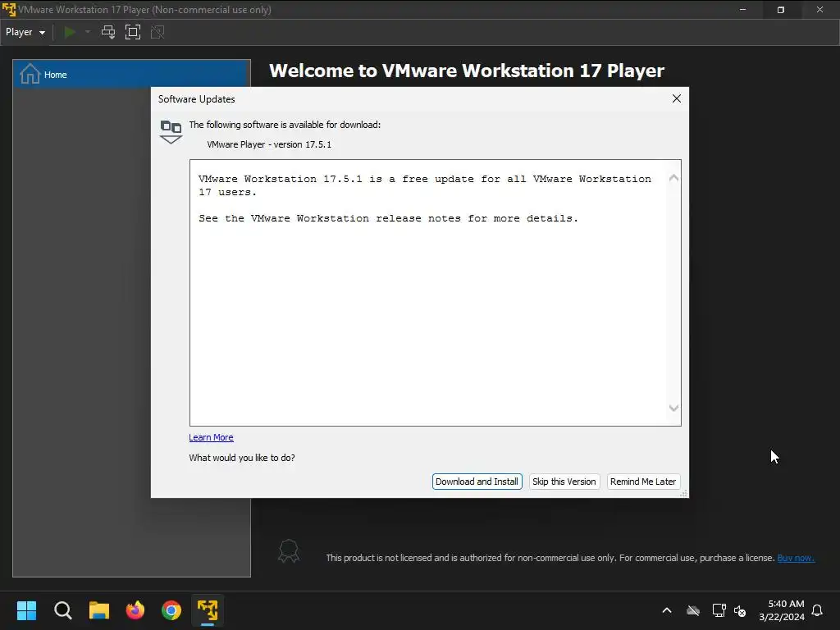
Task: Open the Windows Start menu
Action: [26, 610]
